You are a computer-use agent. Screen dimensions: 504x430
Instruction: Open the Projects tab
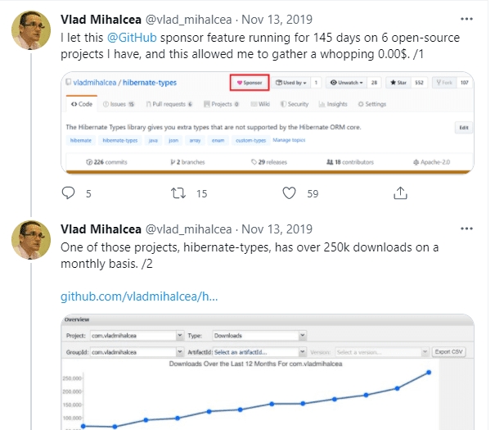click(221, 104)
